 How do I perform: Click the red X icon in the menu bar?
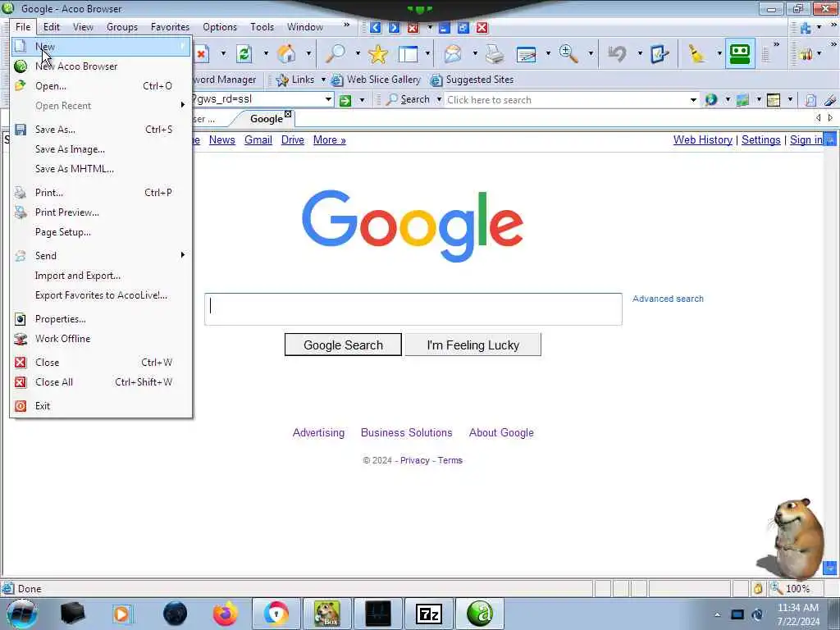click(x=413, y=28)
